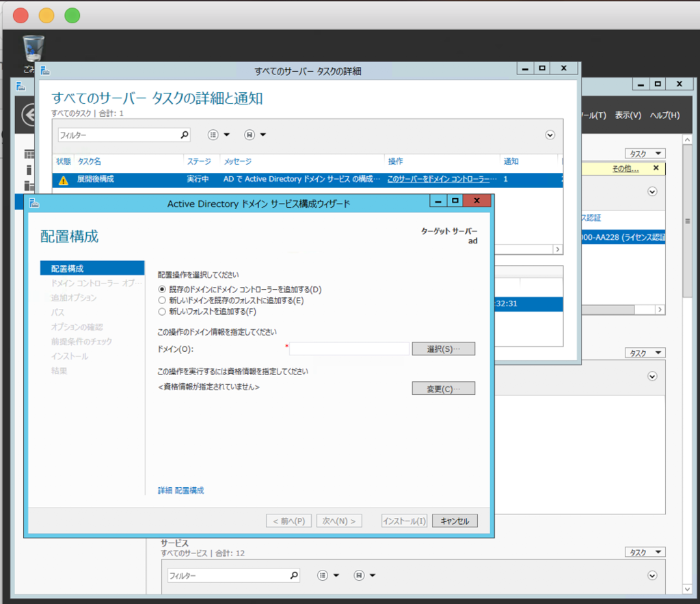The width and height of the screenshot is (700, 604).
Task: Expand services filter chevron
Action: click(x=652, y=576)
